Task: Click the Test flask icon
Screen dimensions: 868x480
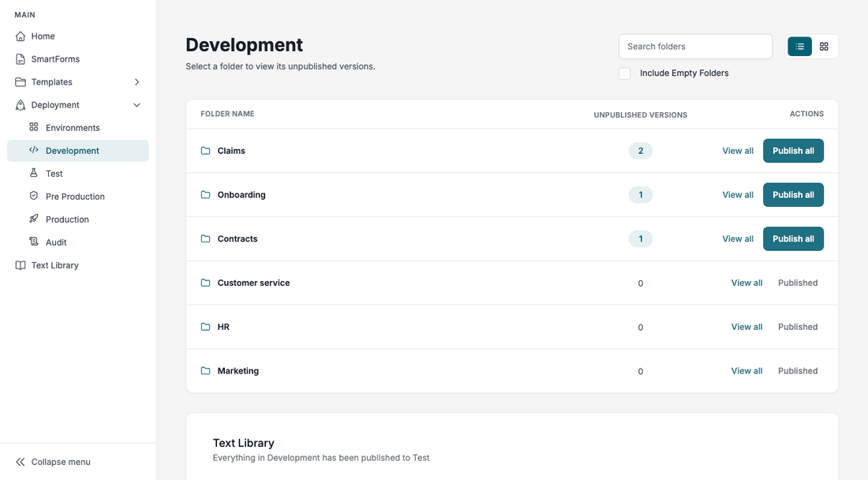Action: [34, 173]
